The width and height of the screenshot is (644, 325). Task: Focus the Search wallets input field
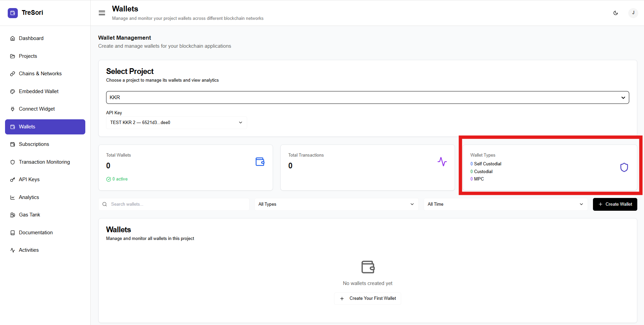[178, 204]
